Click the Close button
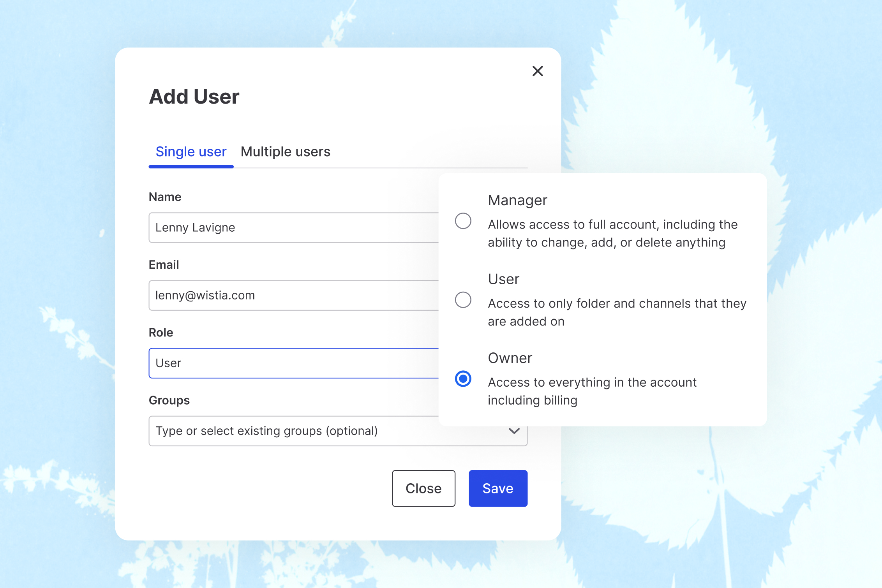This screenshot has width=882, height=588. click(x=423, y=488)
